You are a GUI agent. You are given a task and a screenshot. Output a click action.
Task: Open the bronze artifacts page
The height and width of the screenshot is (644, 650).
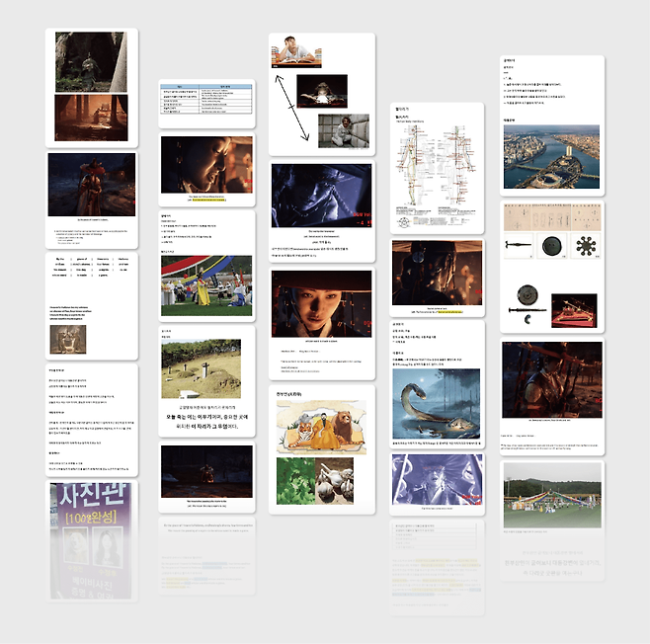[551, 267]
